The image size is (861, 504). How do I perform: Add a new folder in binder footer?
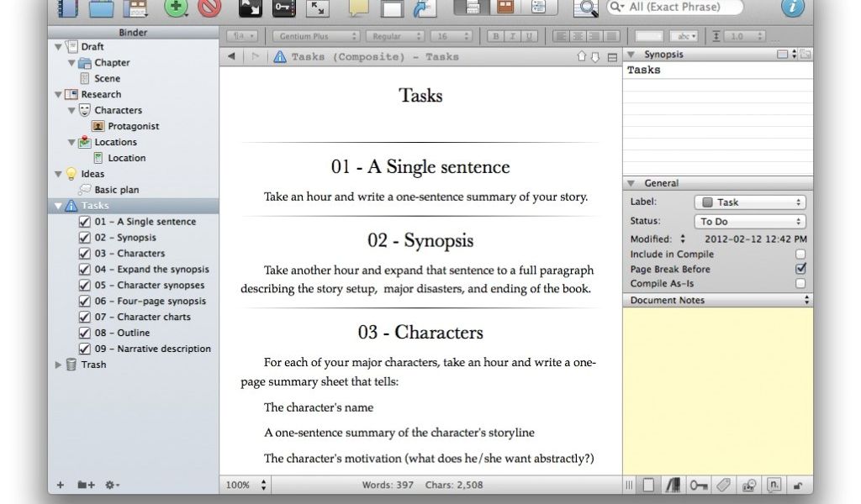[x=85, y=485]
